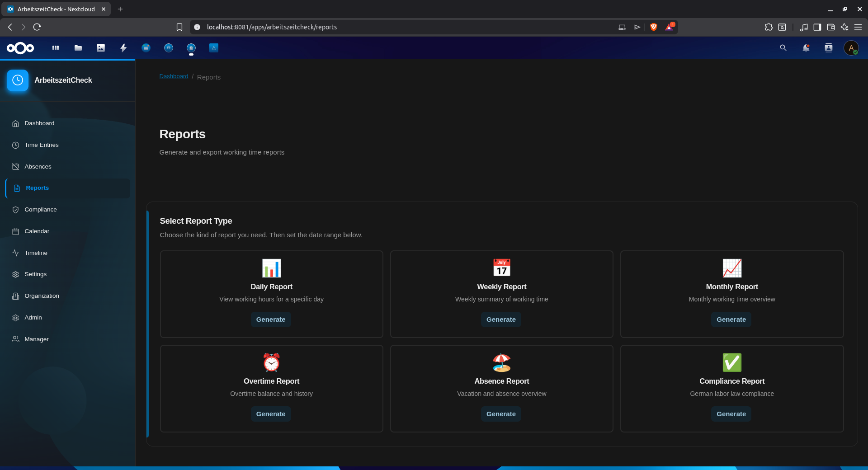Click the Brave shield icon in the toolbar
This screenshot has width=868, height=470.
point(653,27)
